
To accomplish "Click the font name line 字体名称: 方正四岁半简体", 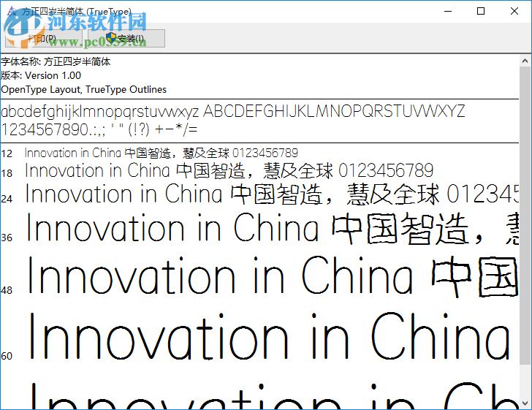I will [x=56, y=62].
